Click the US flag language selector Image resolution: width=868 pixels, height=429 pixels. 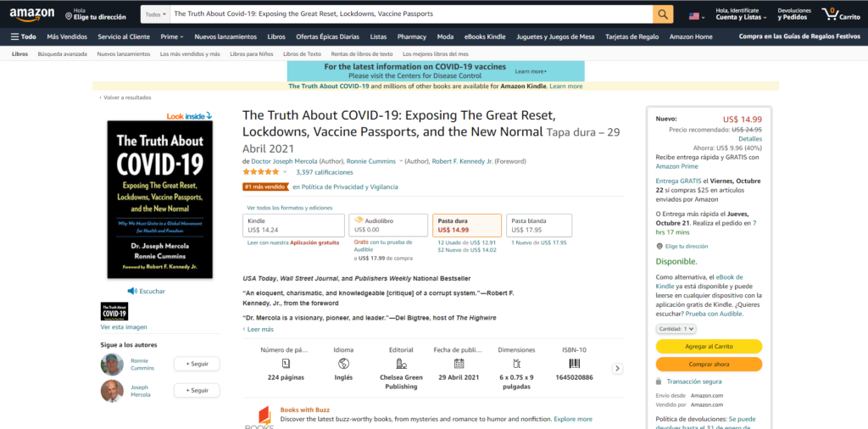click(697, 16)
